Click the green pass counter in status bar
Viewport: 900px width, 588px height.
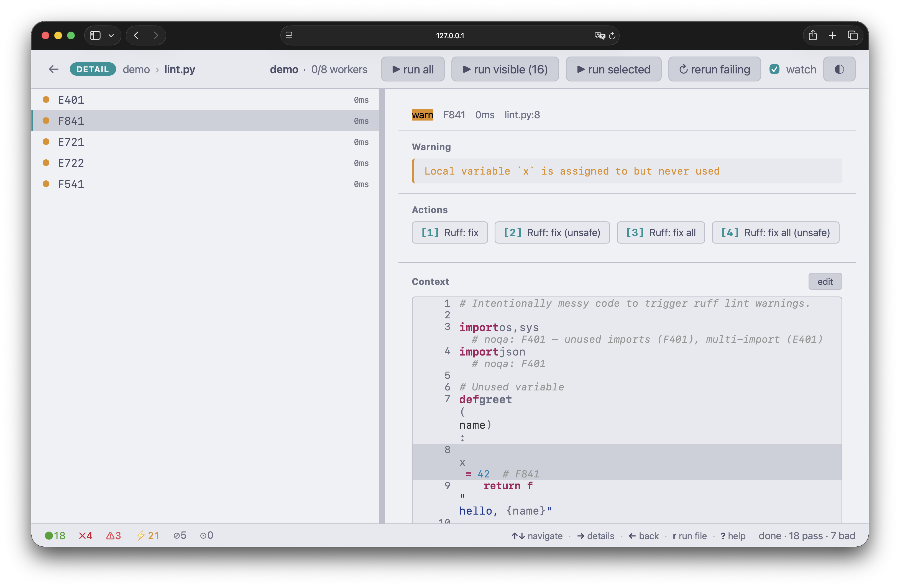(x=55, y=536)
